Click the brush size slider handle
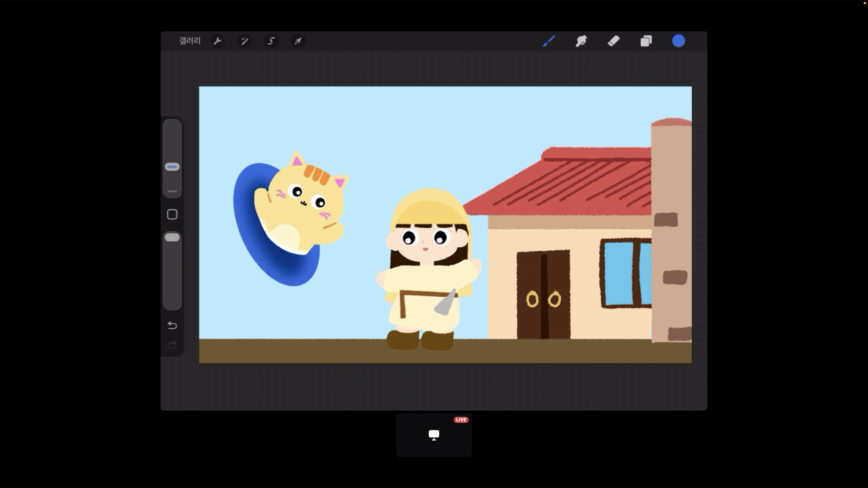This screenshot has width=868, height=488. 172,167
